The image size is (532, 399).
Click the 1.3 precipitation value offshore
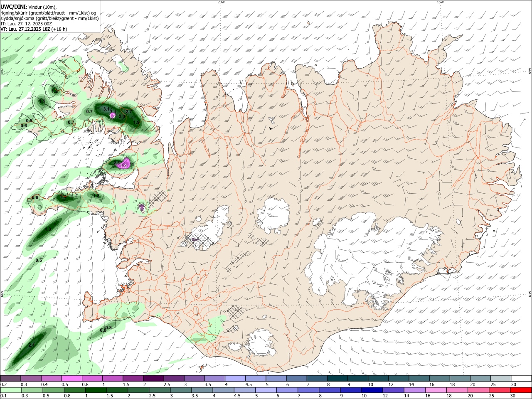tap(48, 229)
